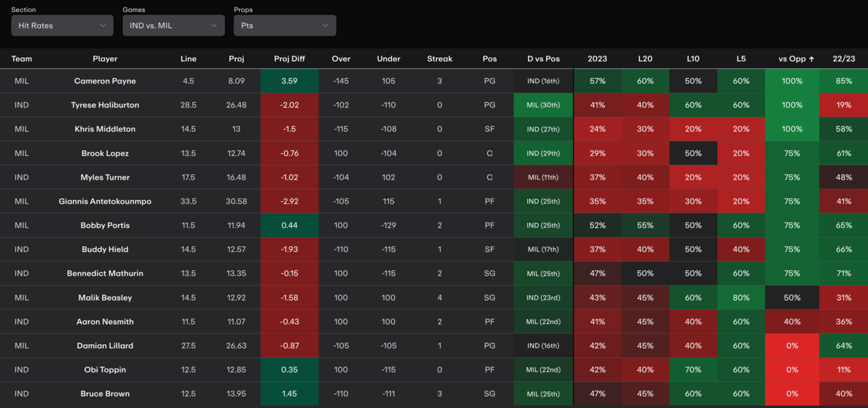This screenshot has height=408, width=868.
Task: Select player Aaron Nesmith
Action: point(105,322)
